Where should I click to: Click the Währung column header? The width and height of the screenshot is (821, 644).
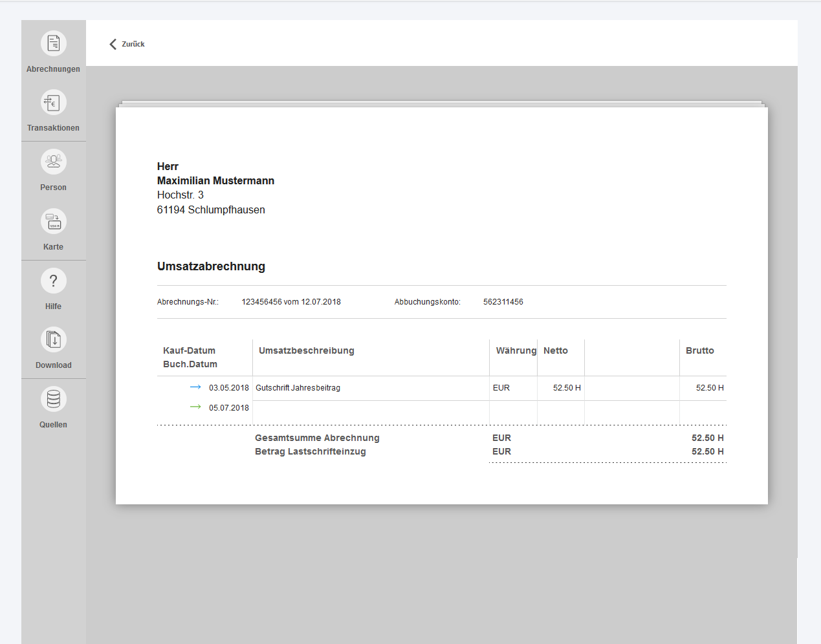point(516,350)
